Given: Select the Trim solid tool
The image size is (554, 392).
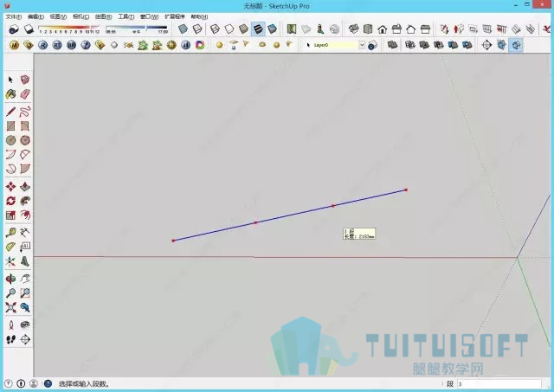Looking at the screenshot, I should tap(453, 45).
